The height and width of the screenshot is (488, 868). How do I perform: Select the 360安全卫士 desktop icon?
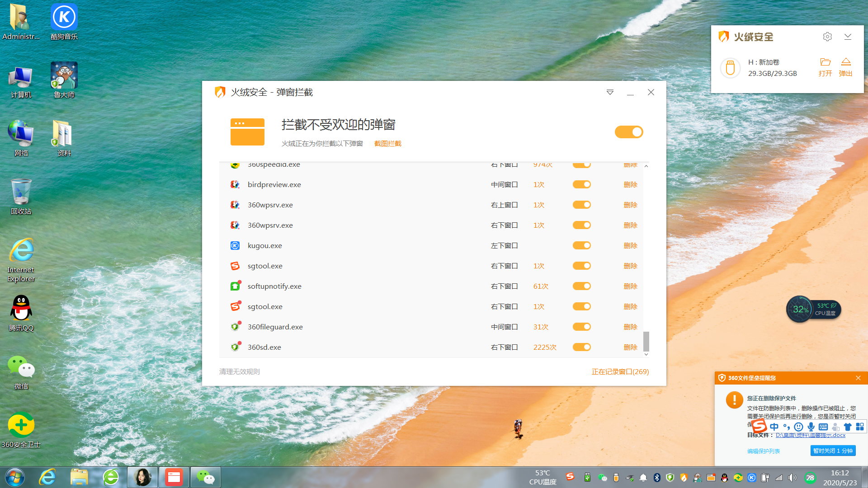pos(21,430)
